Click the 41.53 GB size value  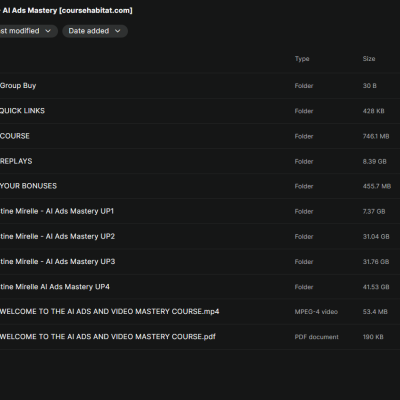click(x=376, y=287)
